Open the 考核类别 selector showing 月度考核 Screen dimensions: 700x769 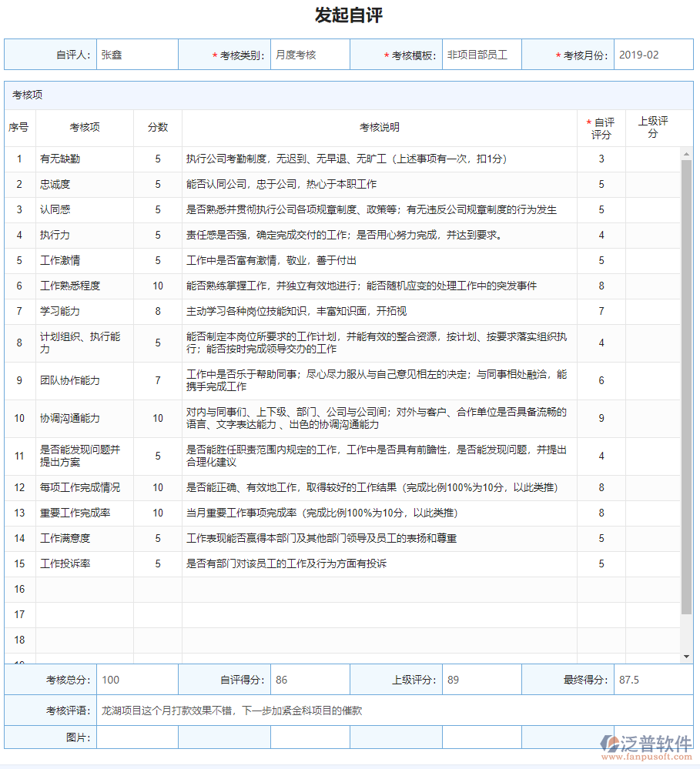pos(310,53)
